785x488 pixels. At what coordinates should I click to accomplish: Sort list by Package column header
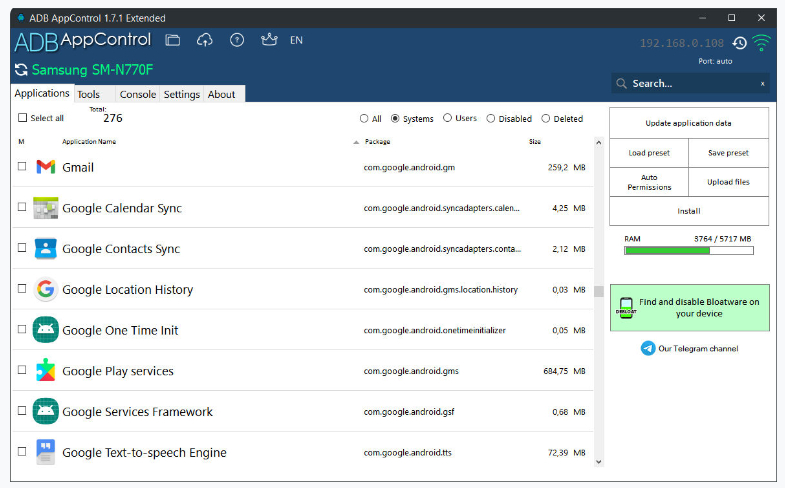click(x=377, y=142)
